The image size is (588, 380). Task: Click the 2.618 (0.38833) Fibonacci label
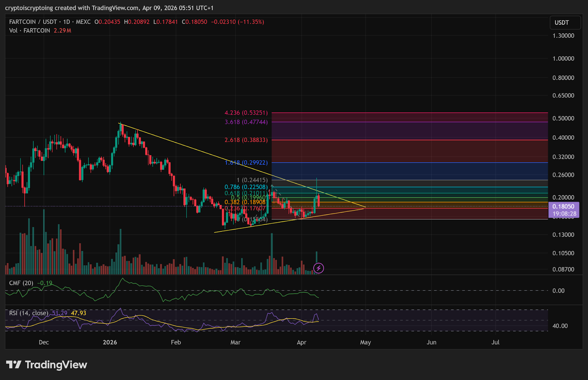pyautogui.click(x=246, y=140)
